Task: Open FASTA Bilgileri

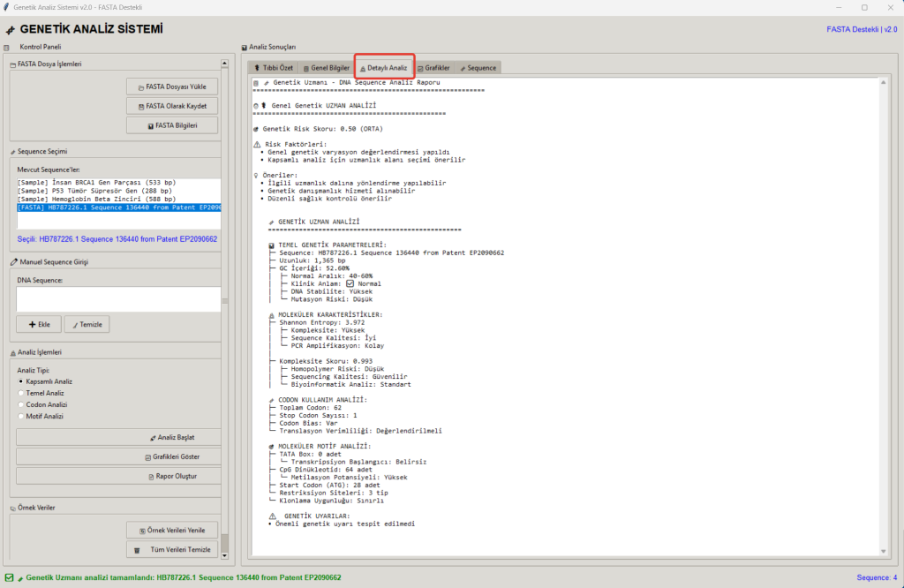Action: [x=172, y=125]
